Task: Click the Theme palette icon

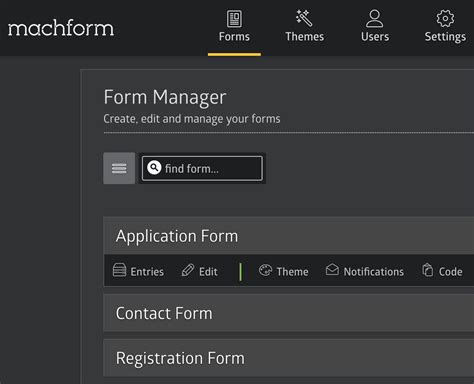Action: coord(265,270)
